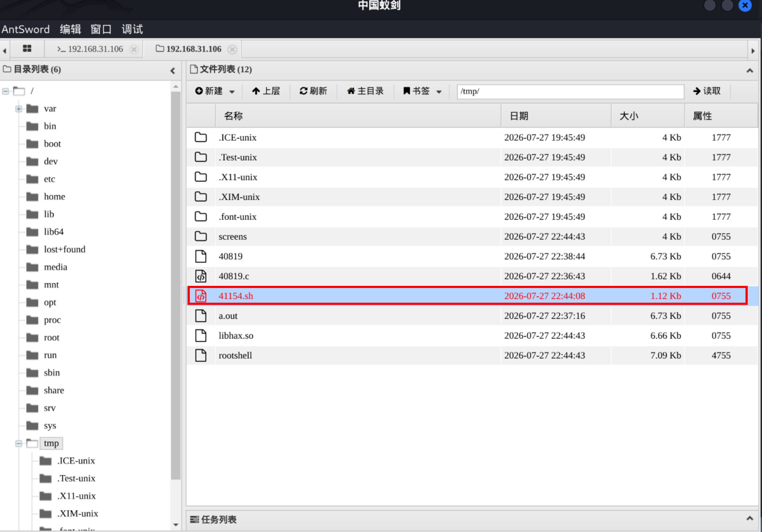Click the libhax.so file icon
The height and width of the screenshot is (532, 762).
click(x=201, y=335)
